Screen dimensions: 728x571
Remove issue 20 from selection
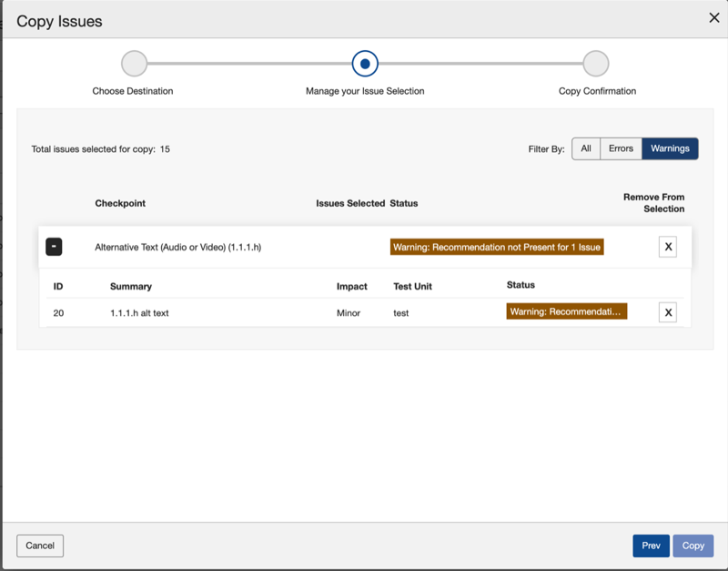click(667, 312)
